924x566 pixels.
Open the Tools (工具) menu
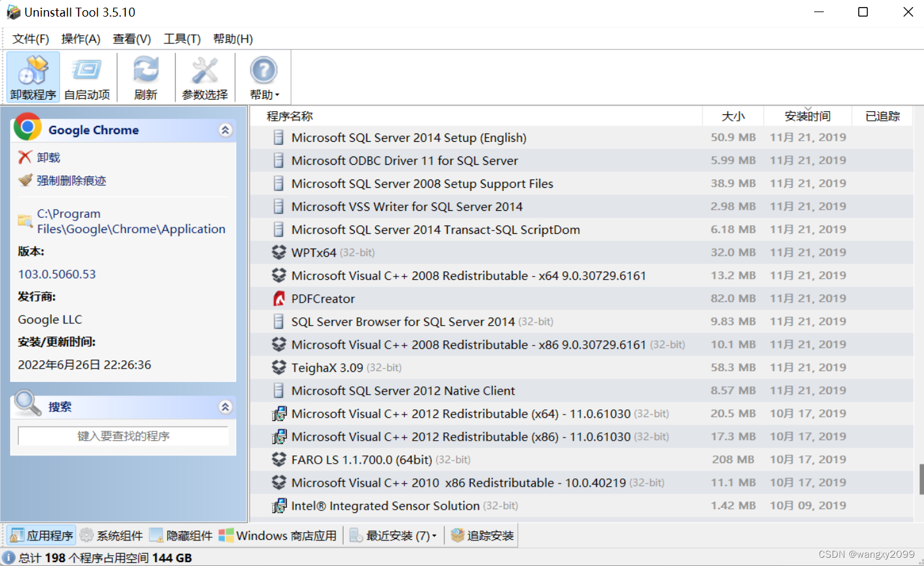pyautogui.click(x=182, y=39)
